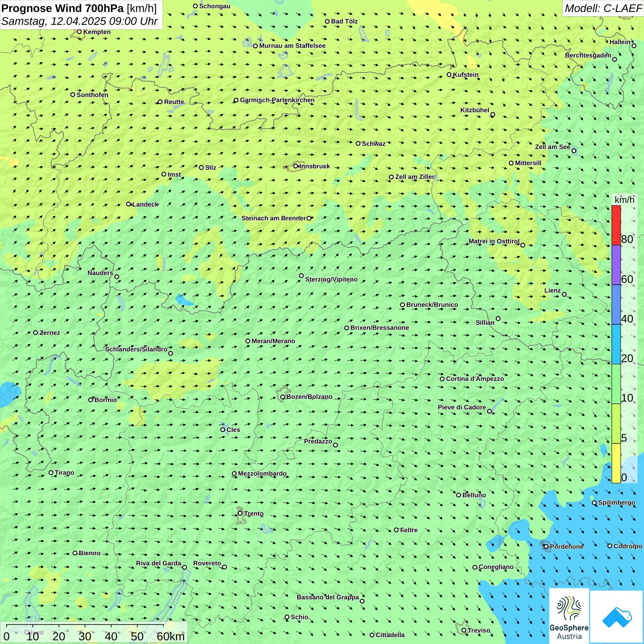
Task: Click the Kufstein city label
Action: [x=466, y=75]
